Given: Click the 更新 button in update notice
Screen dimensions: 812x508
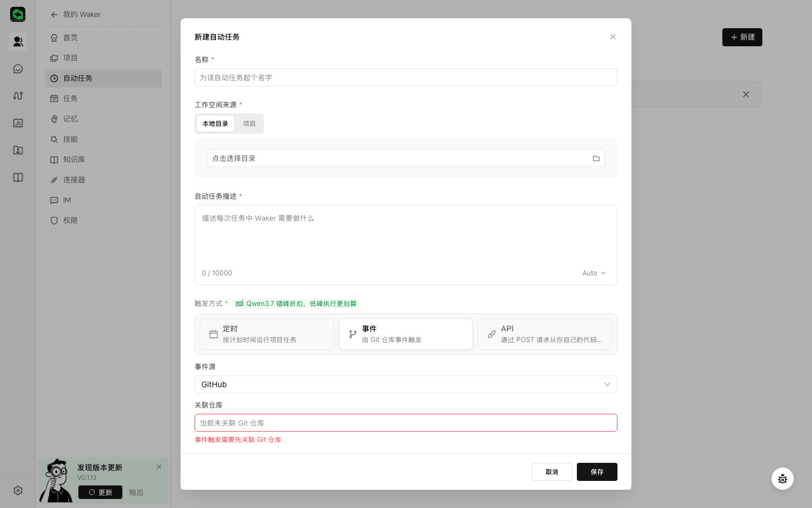Looking at the screenshot, I should tap(100, 492).
